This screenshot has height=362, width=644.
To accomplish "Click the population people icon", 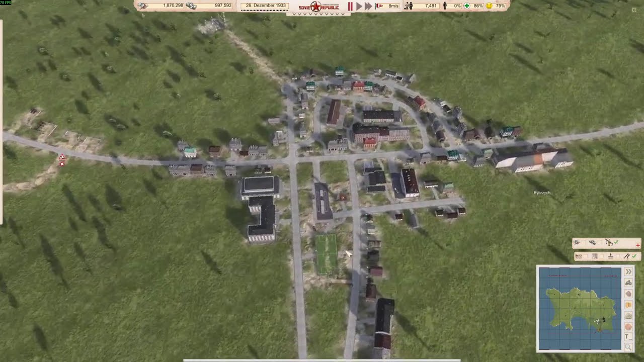I will point(409,6).
